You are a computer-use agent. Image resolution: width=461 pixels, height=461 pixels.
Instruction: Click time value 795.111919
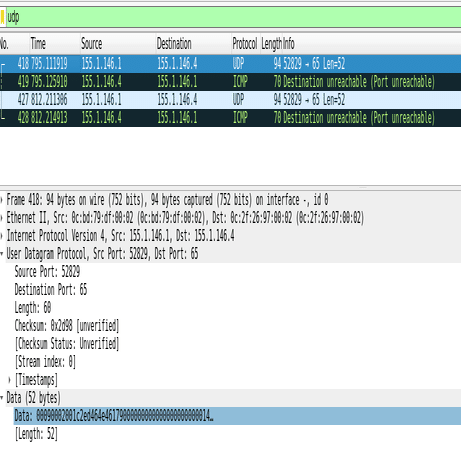49,64
